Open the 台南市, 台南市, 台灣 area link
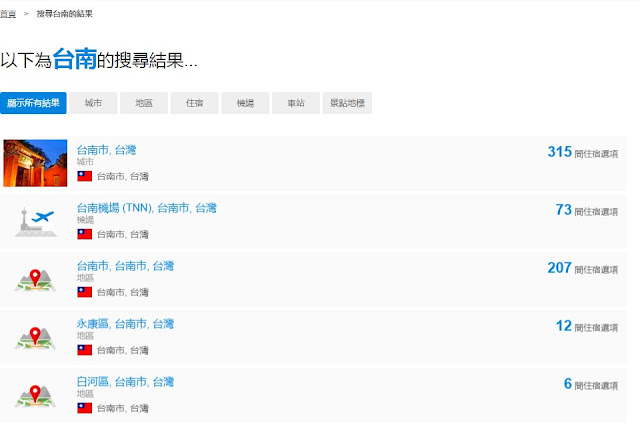Viewport: 640px width, 425px height. click(125, 266)
